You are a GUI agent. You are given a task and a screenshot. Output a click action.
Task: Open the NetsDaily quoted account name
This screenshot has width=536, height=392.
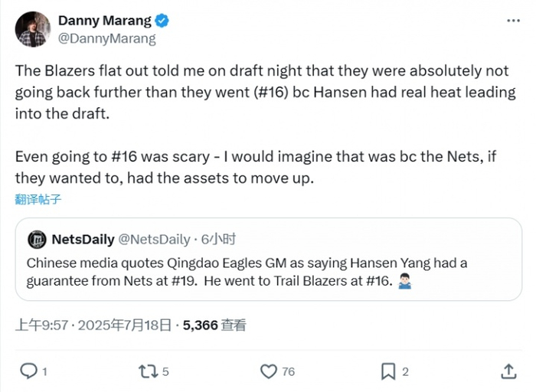(83, 240)
